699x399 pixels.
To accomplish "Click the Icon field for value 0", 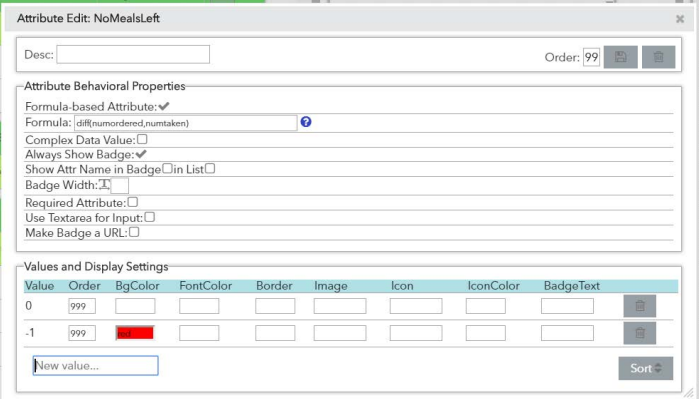I will 416,306.
